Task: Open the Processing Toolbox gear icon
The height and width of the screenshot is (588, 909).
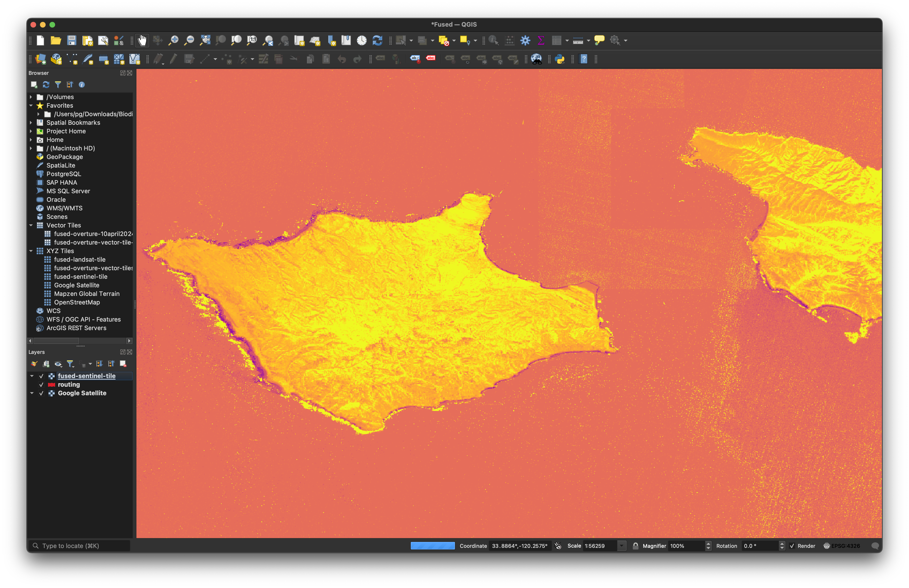Action: [x=525, y=40]
